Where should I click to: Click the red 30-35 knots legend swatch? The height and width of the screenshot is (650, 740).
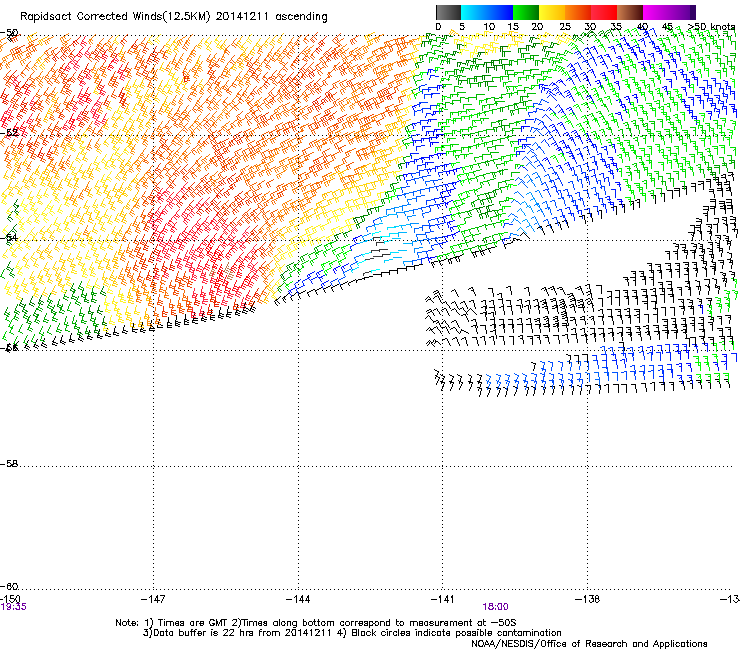pyautogui.click(x=604, y=12)
